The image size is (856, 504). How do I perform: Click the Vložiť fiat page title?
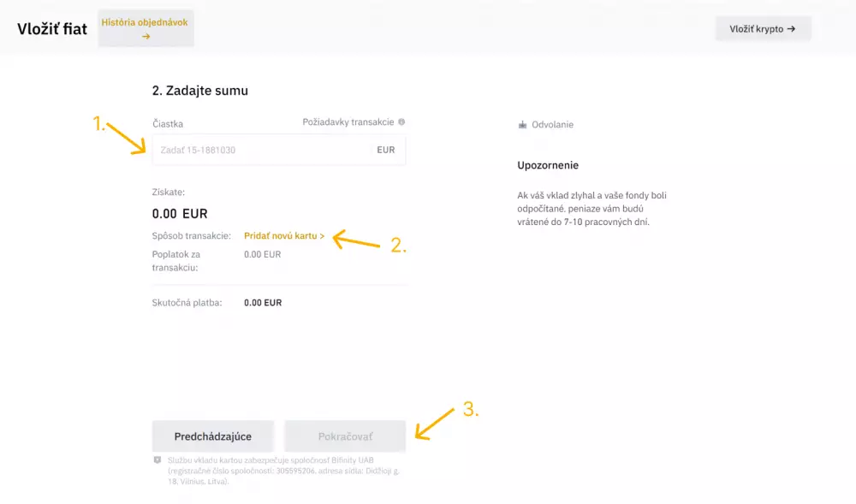52,28
